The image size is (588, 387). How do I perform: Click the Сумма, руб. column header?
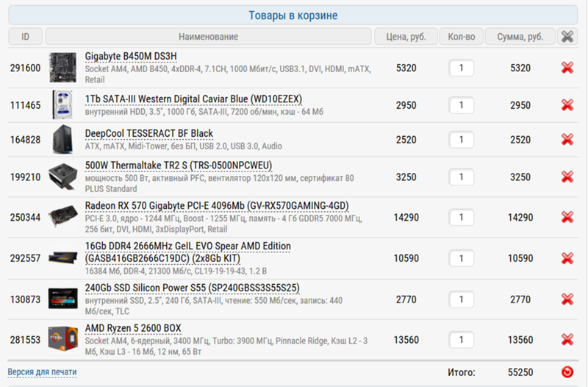pyautogui.click(x=520, y=36)
